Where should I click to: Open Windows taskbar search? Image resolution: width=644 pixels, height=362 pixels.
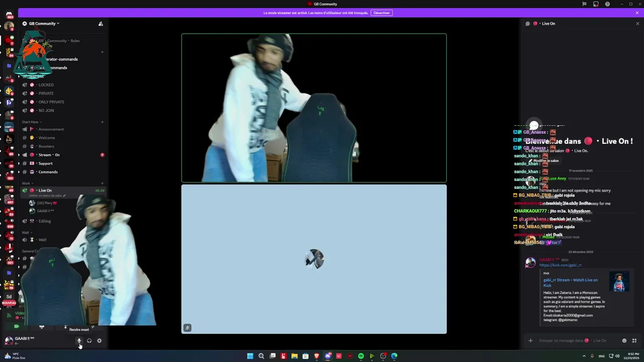pos(261,356)
